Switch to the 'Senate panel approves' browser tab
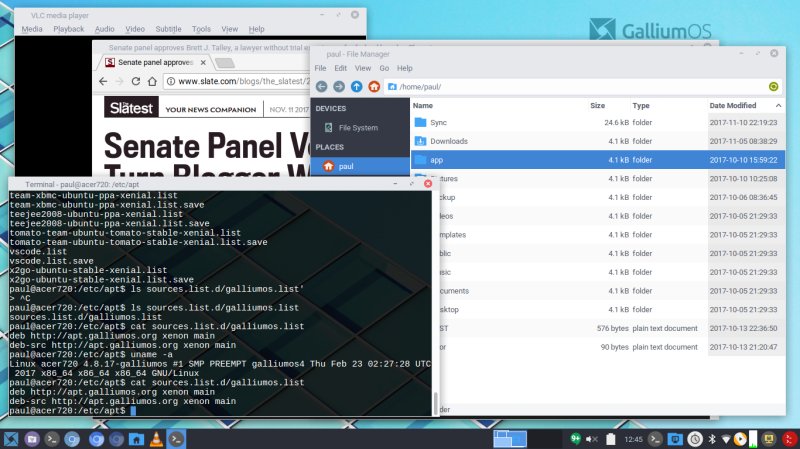Image resolution: width=800 pixels, height=449 pixels. pyautogui.click(x=153, y=62)
